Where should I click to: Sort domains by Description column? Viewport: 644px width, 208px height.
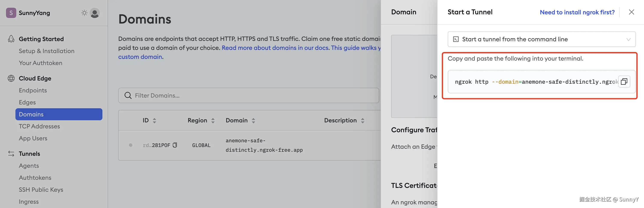(362, 121)
